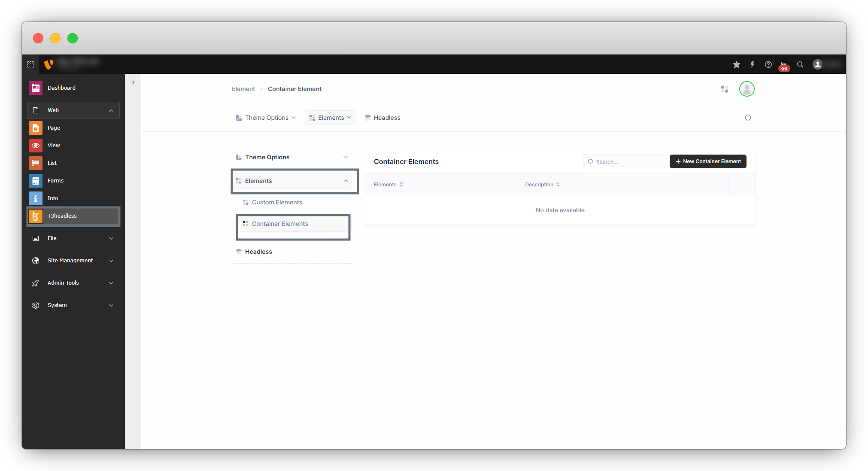
Task: Click the grid layout icon beside the avatar
Action: coord(725,89)
